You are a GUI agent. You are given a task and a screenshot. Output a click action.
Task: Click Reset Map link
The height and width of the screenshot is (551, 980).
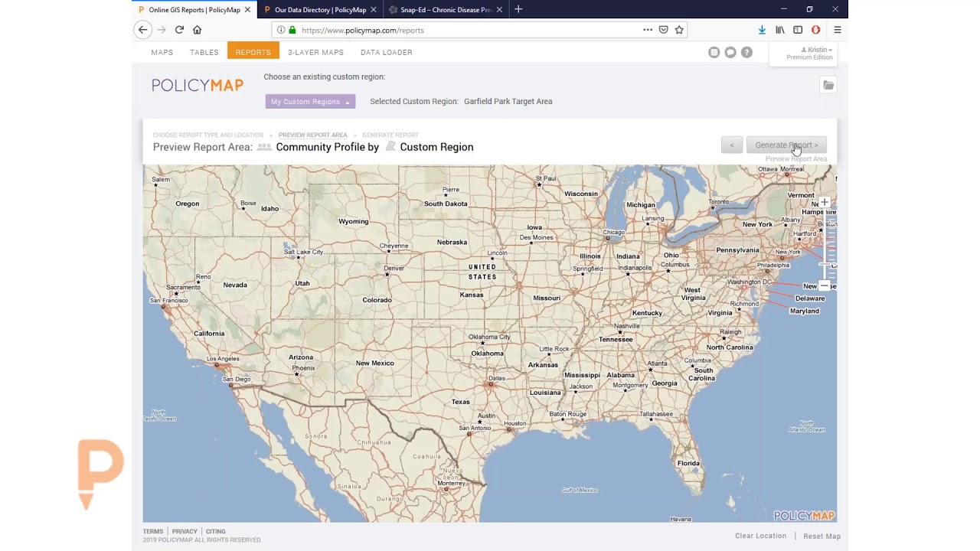click(x=822, y=536)
